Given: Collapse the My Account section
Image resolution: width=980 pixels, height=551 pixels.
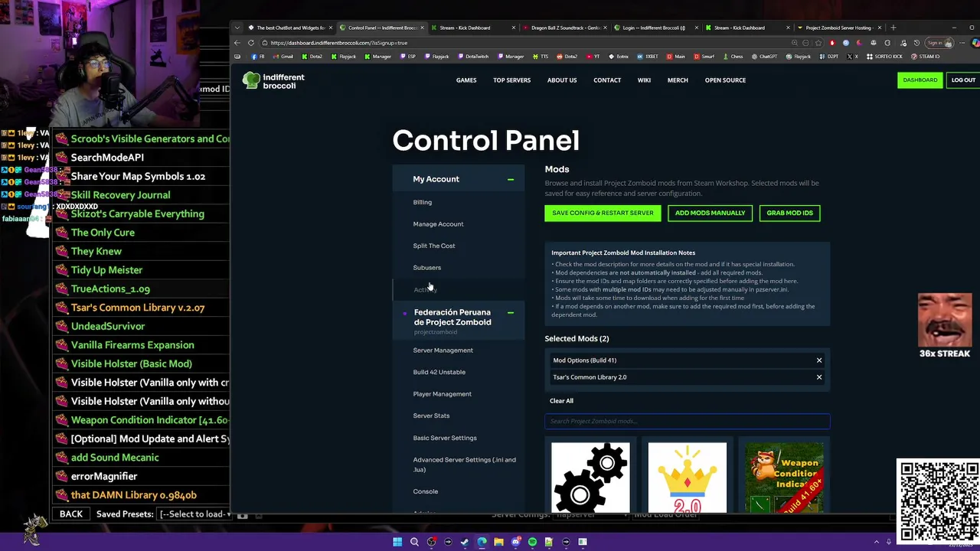Looking at the screenshot, I should [x=511, y=180].
